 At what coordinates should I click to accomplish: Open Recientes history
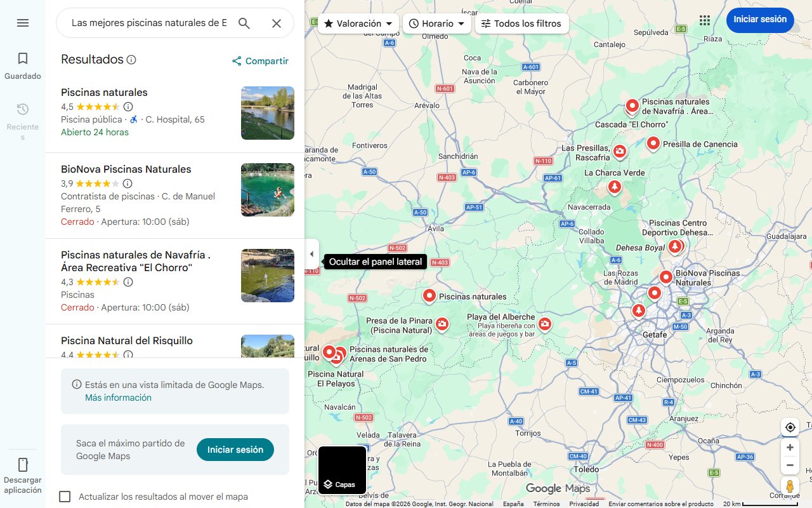point(23,121)
